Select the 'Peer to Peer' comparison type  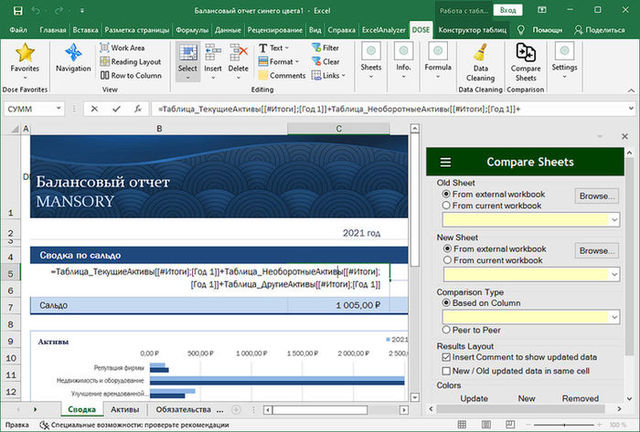click(447, 329)
